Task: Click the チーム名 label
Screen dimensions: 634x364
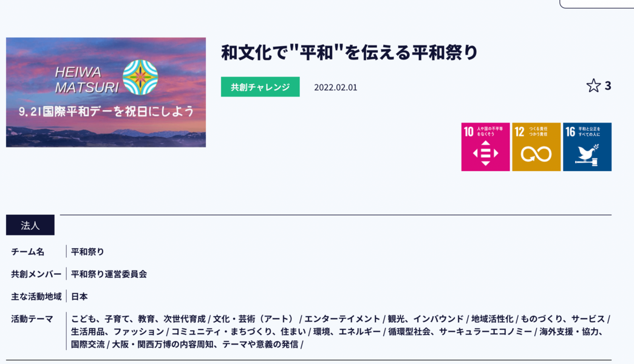Action: pyautogui.click(x=28, y=252)
